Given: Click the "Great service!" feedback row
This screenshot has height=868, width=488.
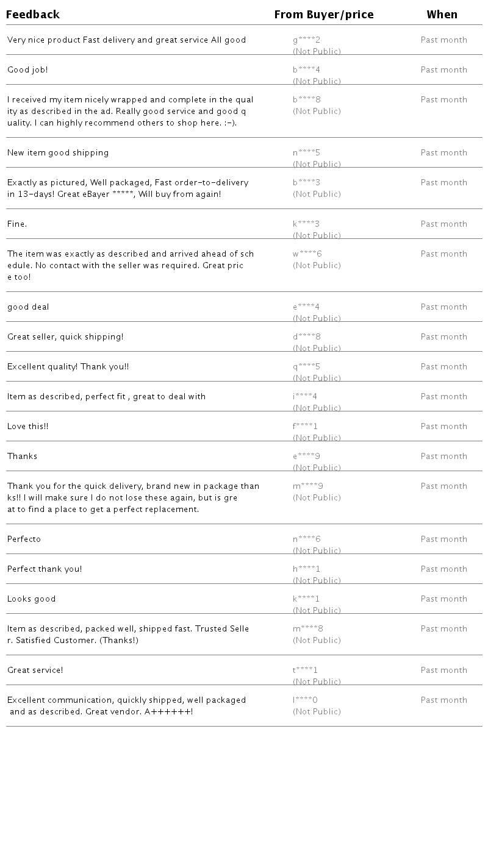Looking at the screenshot, I should click(35, 671).
